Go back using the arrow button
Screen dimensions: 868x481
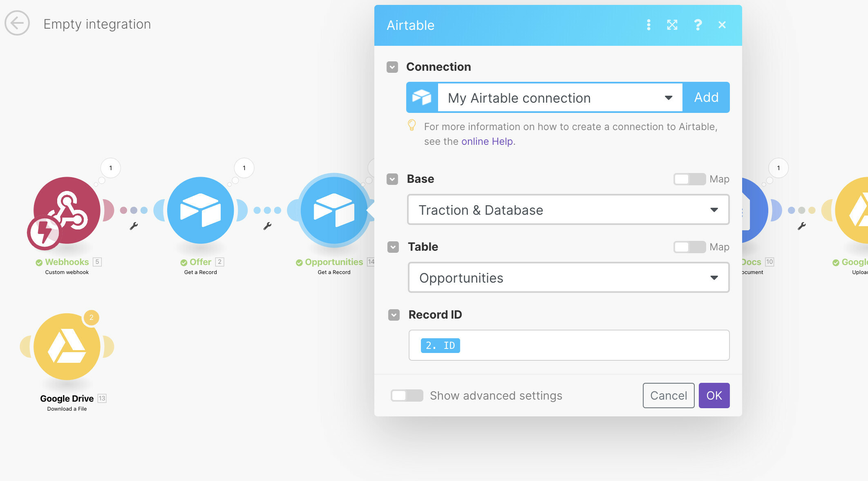pyautogui.click(x=17, y=23)
